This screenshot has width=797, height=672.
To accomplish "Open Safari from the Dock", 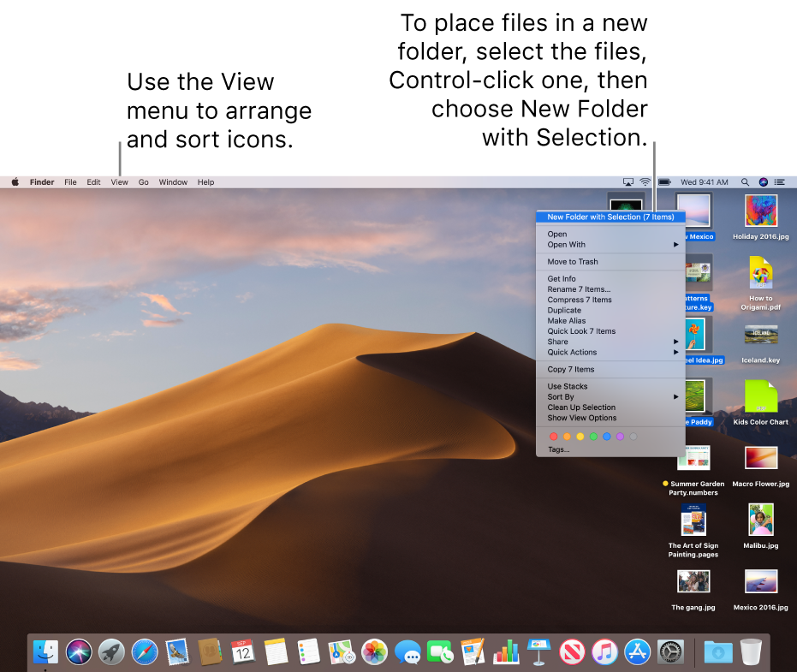I will (144, 651).
